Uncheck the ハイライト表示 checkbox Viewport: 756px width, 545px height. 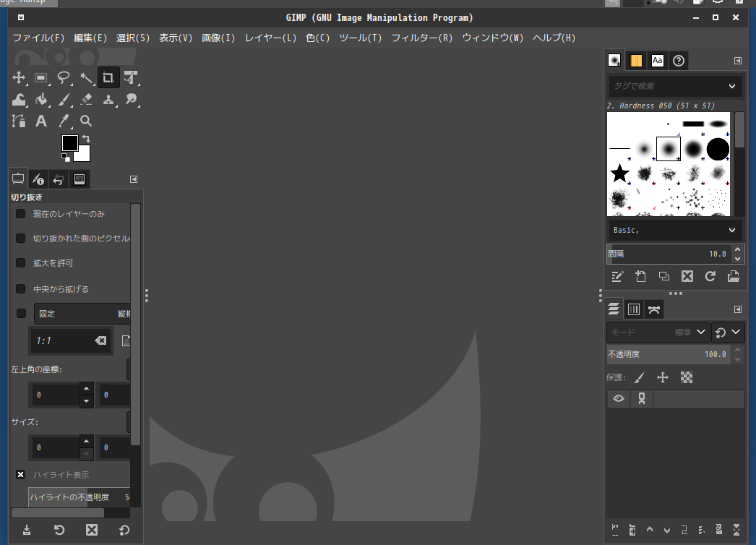(21, 475)
